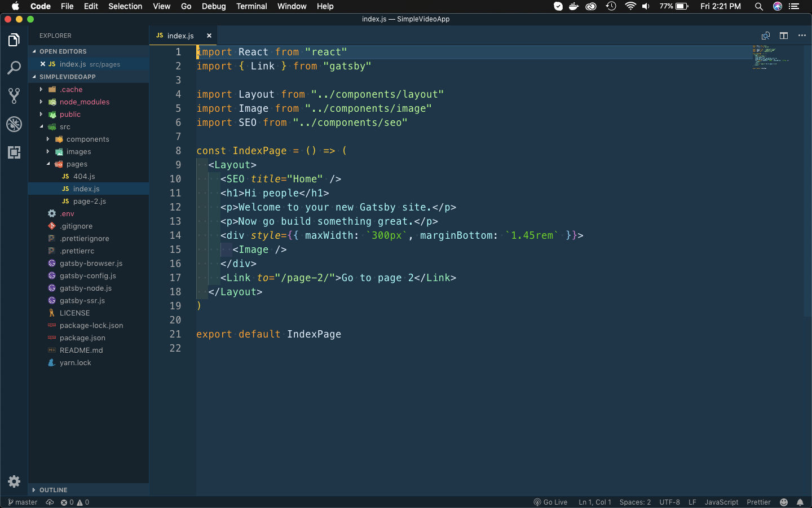The image size is (812, 508).
Task: Open the More Actions ellipsis menu
Action: coord(802,36)
